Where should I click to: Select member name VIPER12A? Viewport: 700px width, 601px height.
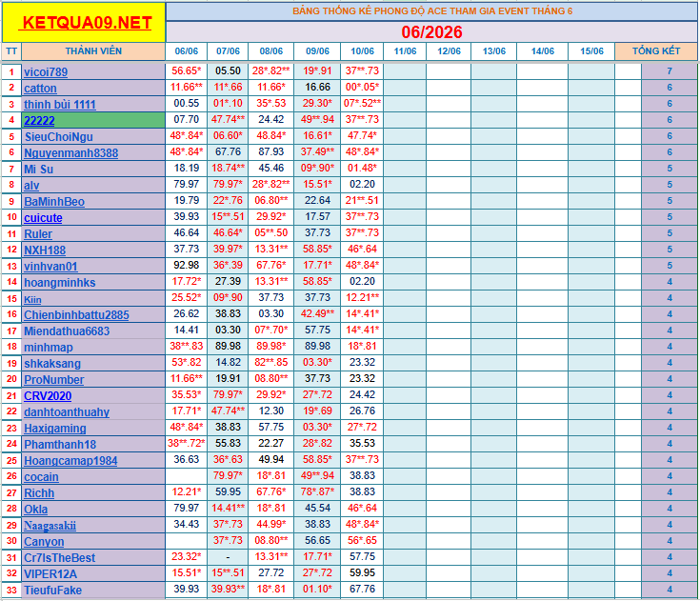point(50,573)
